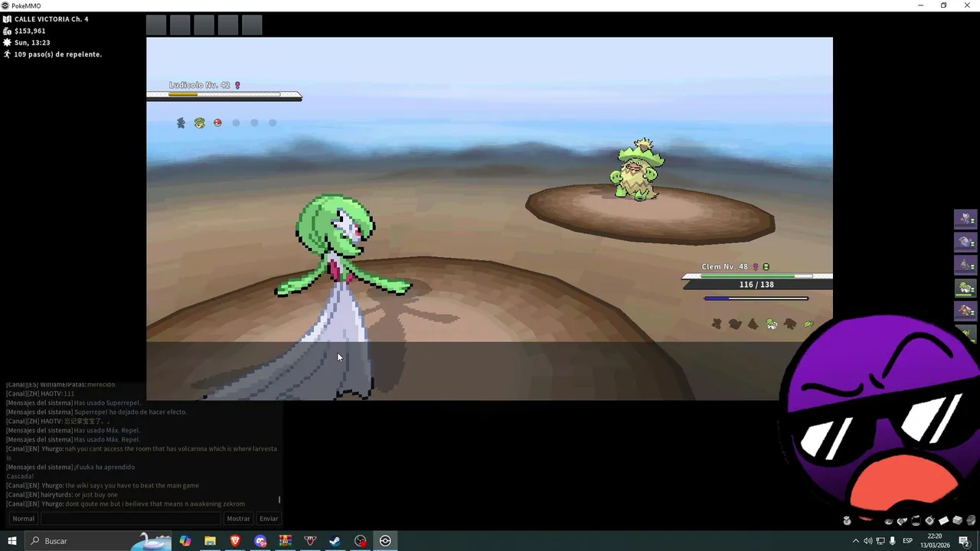980x551 pixels.
Task: Click Clem's green HP bar
Action: point(747,275)
